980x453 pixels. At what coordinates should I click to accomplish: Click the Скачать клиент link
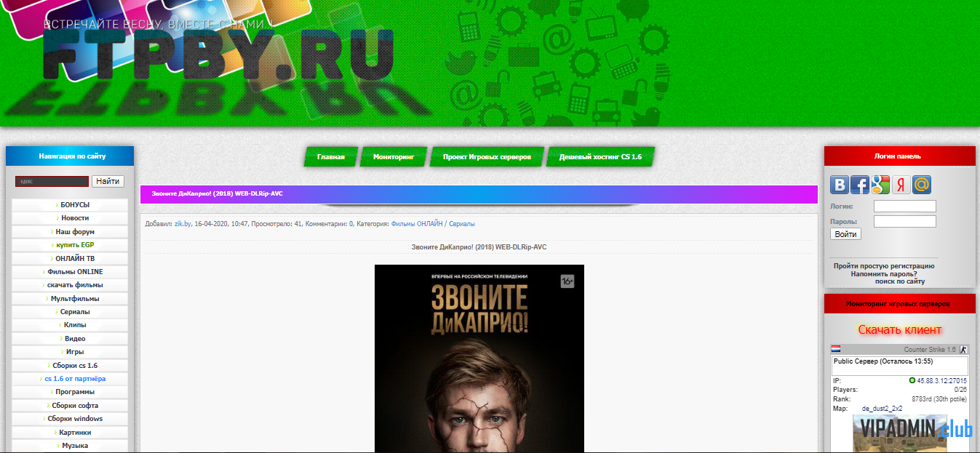(900, 330)
